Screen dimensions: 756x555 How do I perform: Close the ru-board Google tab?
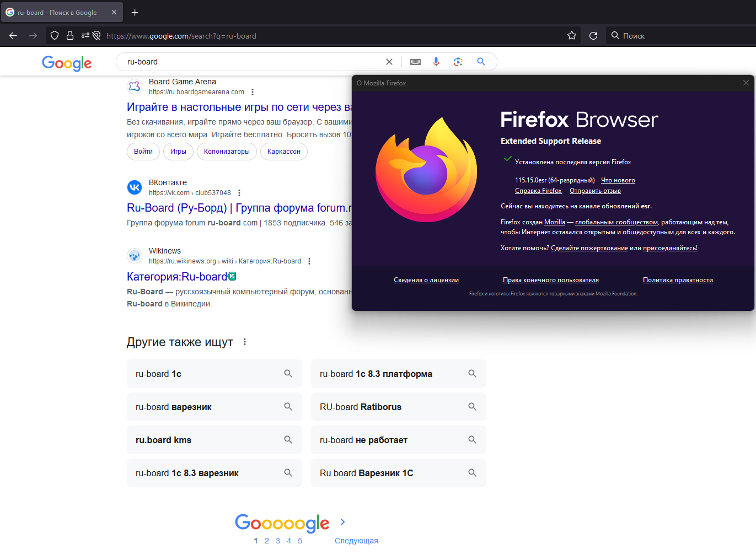pos(114,12)
